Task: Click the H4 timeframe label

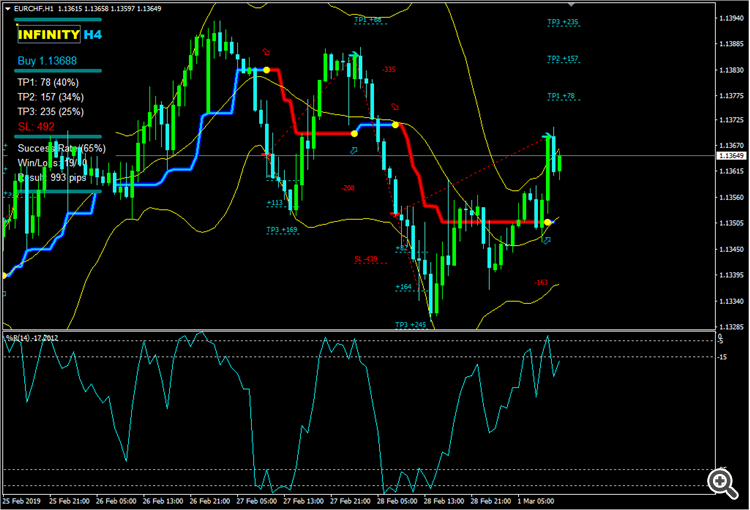Action: tap(93, 34)
